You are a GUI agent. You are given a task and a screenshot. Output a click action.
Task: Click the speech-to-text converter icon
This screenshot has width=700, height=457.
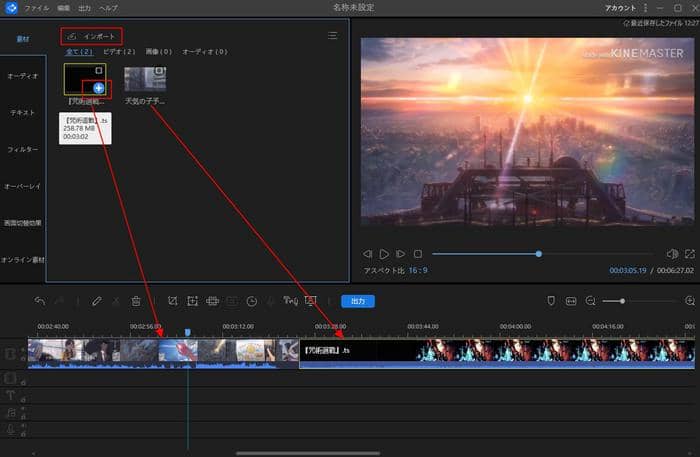tap(291, 301)
